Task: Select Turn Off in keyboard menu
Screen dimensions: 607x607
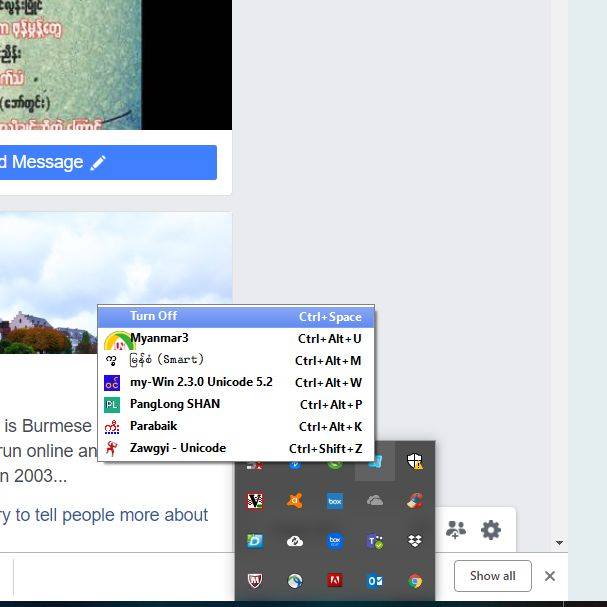Action: [x=236, y=317]
